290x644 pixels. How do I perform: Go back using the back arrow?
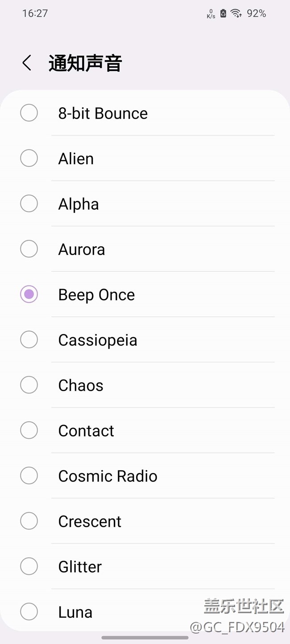tap(27, 63)
